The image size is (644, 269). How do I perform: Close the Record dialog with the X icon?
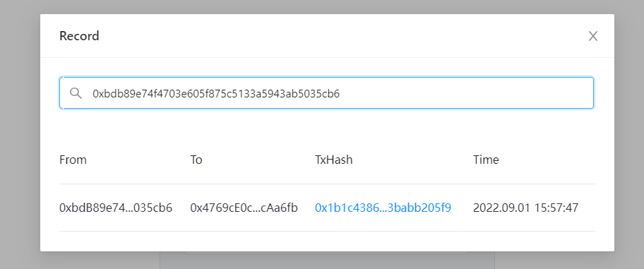point(592,36)
